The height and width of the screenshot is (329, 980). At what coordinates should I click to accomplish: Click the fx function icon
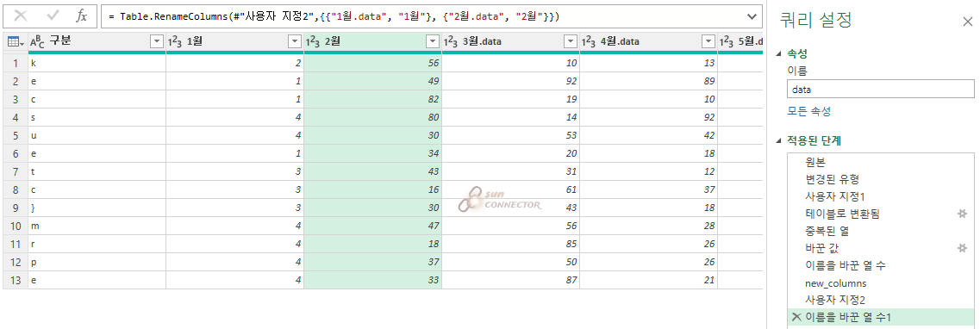coord(81,16)
